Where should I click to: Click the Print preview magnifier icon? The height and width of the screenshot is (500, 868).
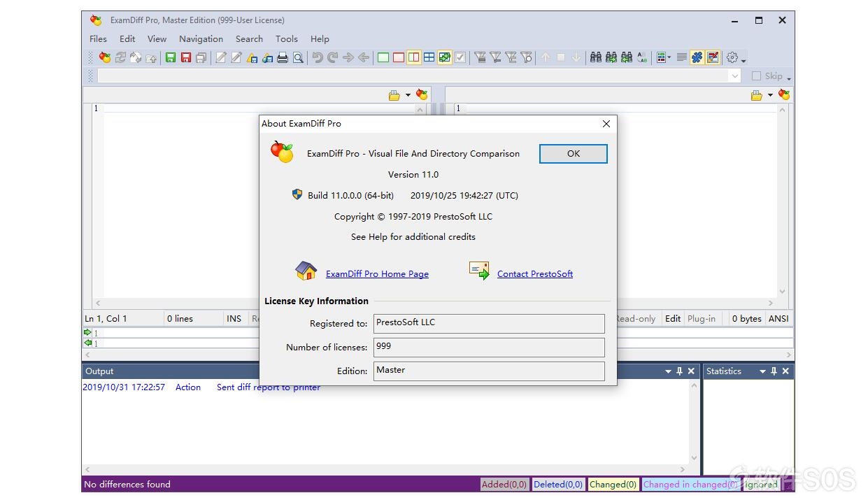coord(298,57)
